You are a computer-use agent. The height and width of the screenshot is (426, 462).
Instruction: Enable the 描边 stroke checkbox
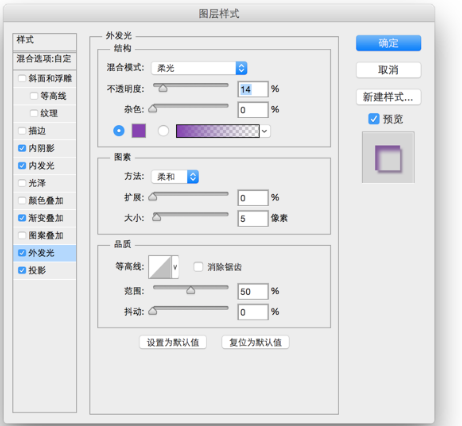click(x=22, y=131)
